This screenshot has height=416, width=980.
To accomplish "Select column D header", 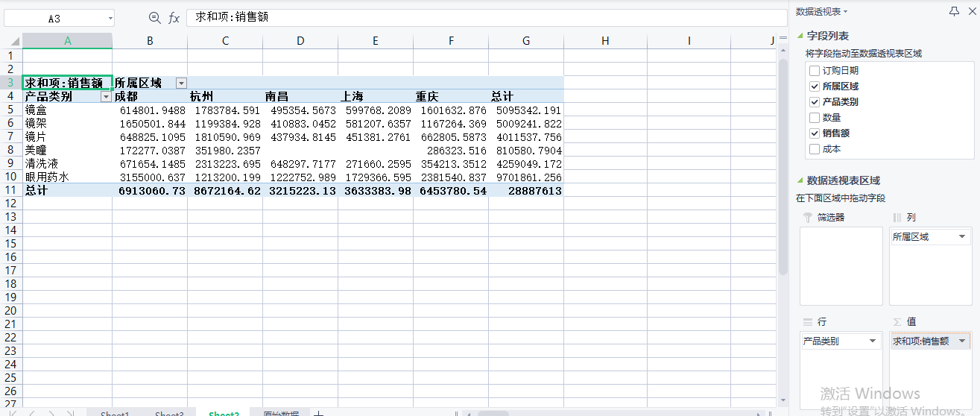I will tap(300, 41).
